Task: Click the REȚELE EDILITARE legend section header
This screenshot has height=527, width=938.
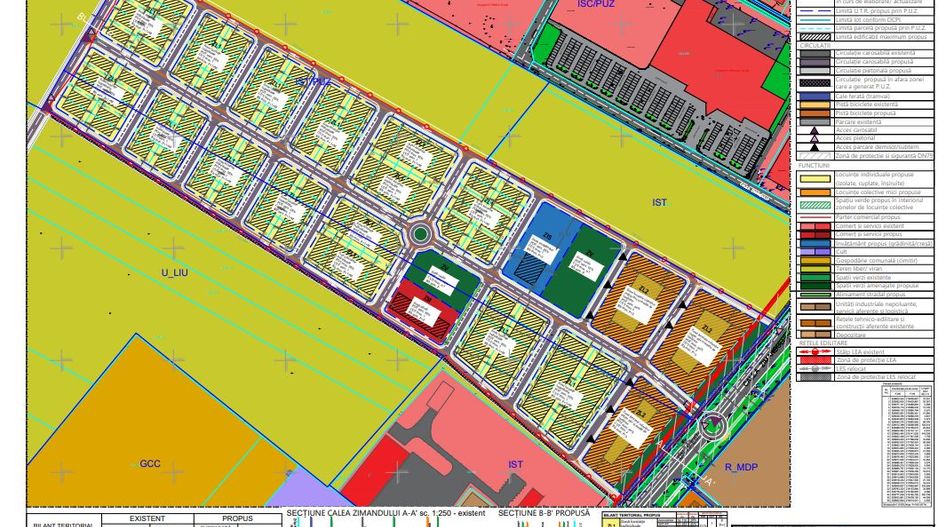Action: 822,342
